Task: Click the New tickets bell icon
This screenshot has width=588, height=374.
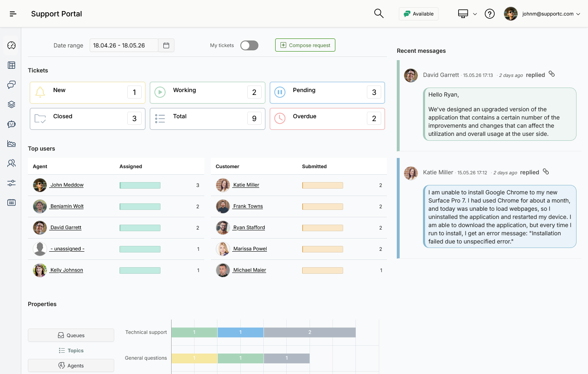Action: 40,92
